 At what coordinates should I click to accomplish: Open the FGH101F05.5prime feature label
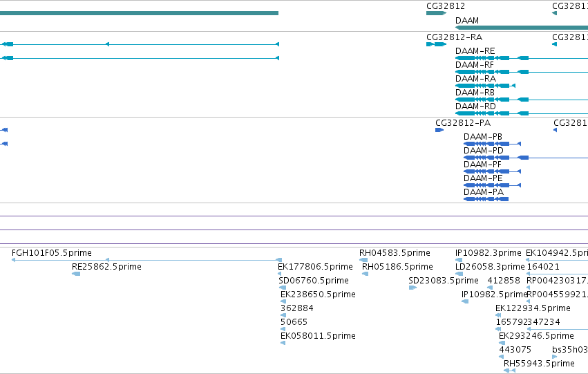point(52,253)
